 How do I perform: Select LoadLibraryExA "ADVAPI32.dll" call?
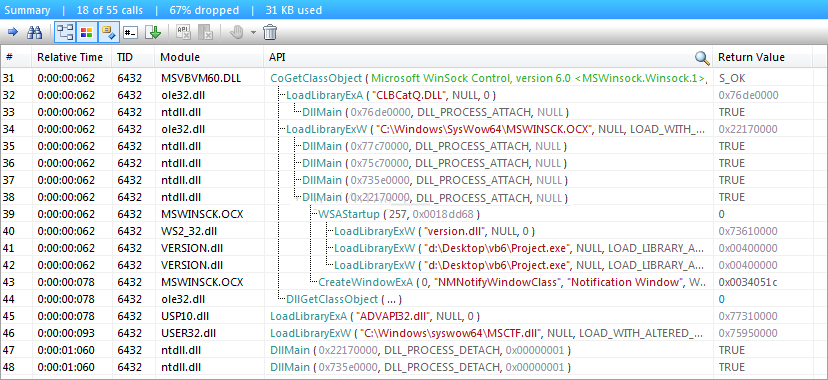(414, 316)
